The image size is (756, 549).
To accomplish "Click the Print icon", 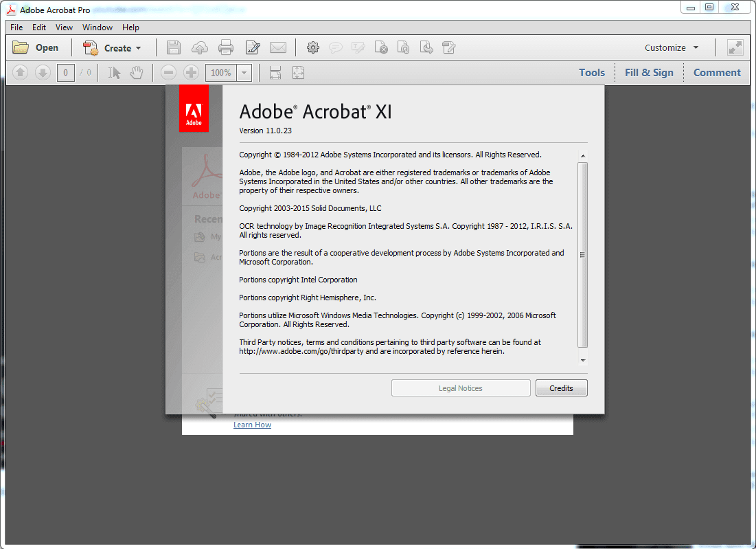I will pyautogui.click(x=226, y=48).
